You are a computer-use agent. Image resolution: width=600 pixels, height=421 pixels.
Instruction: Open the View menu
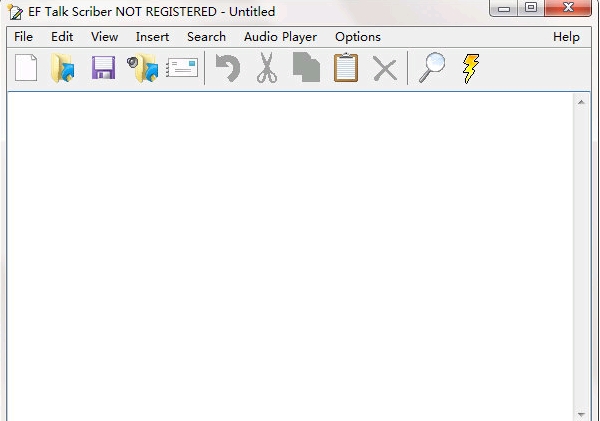tap(104, 37)
